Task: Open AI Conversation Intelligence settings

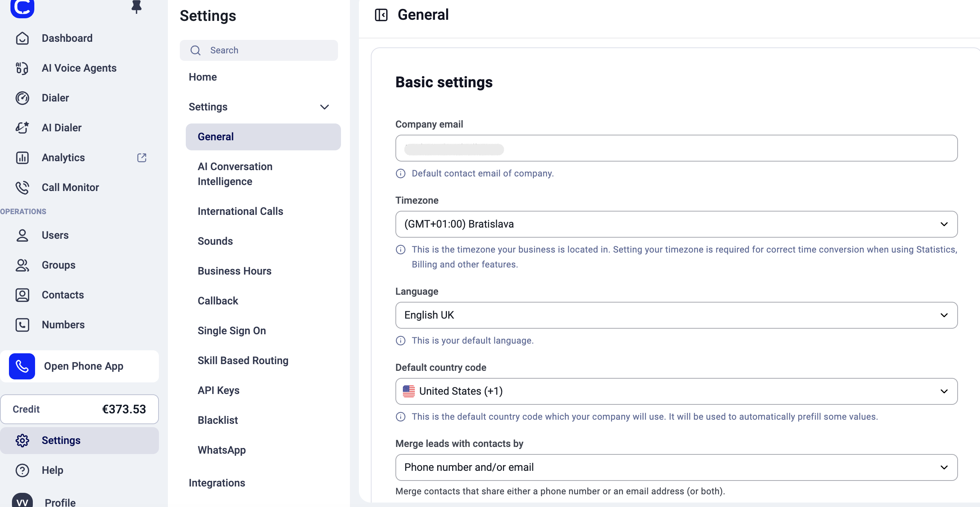Action: tap(263, 174)
